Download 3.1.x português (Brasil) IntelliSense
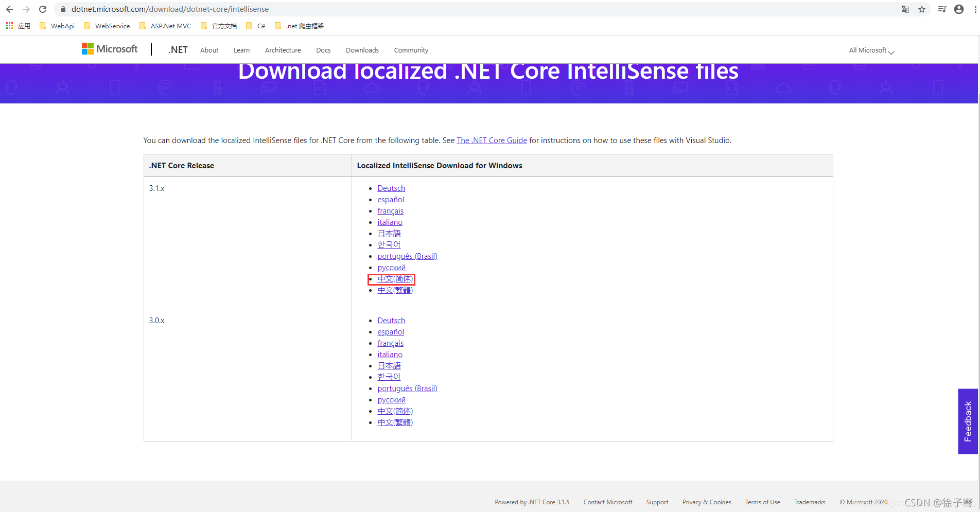Screen dimensions: 980x512 point(407,256)
